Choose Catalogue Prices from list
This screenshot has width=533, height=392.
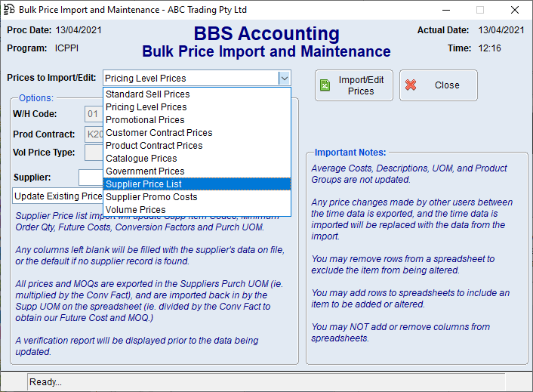[x=141, y=159]
